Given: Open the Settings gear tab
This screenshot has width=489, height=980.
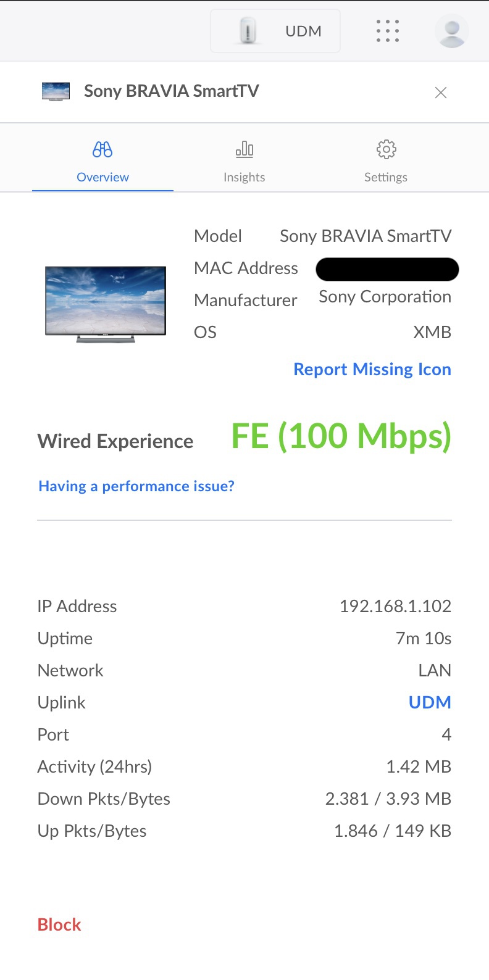Looking at the screenshot, I should [x=386, y=162].
